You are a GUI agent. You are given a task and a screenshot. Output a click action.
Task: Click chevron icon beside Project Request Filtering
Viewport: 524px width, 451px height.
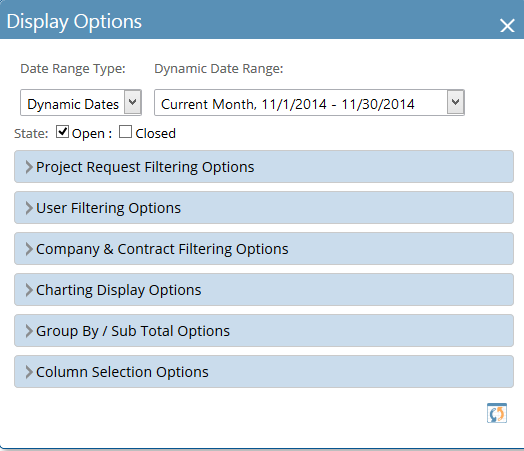(29, 167)
